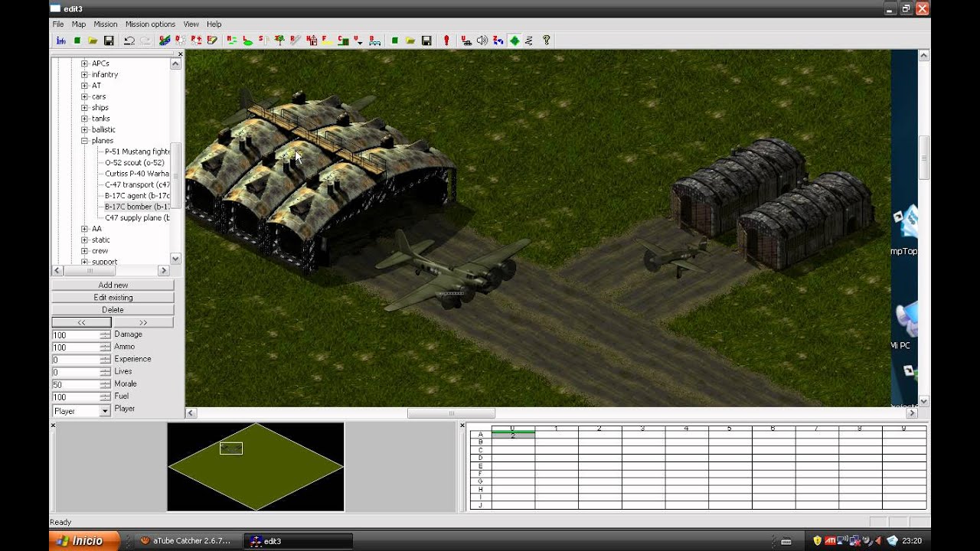Select the T tree placement tool icon
Image resolution: width=980 pixels, height=551 pixels.
pyautogui.click(x=279, y=40)
